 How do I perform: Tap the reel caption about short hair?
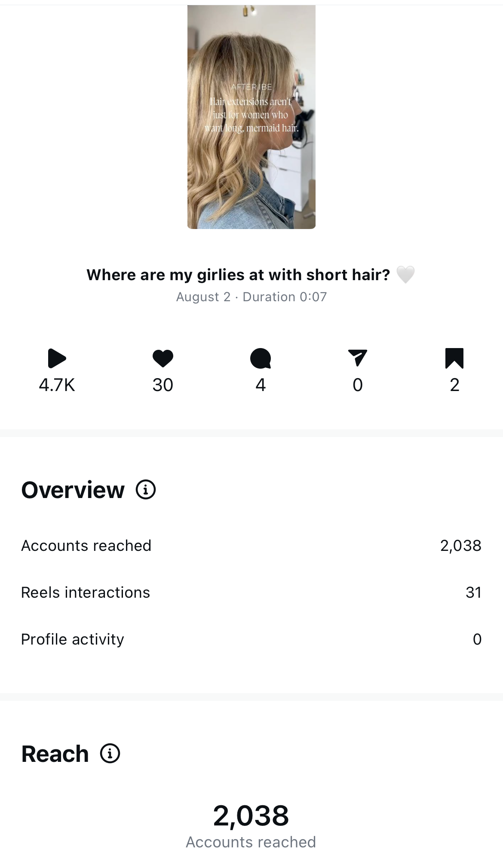(x=238, y=275)
